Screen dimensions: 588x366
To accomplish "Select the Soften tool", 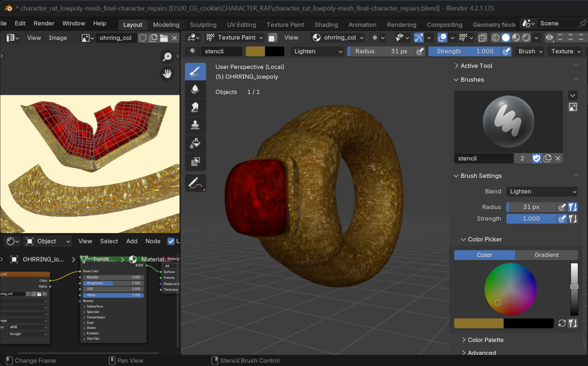I will (195, 89).
